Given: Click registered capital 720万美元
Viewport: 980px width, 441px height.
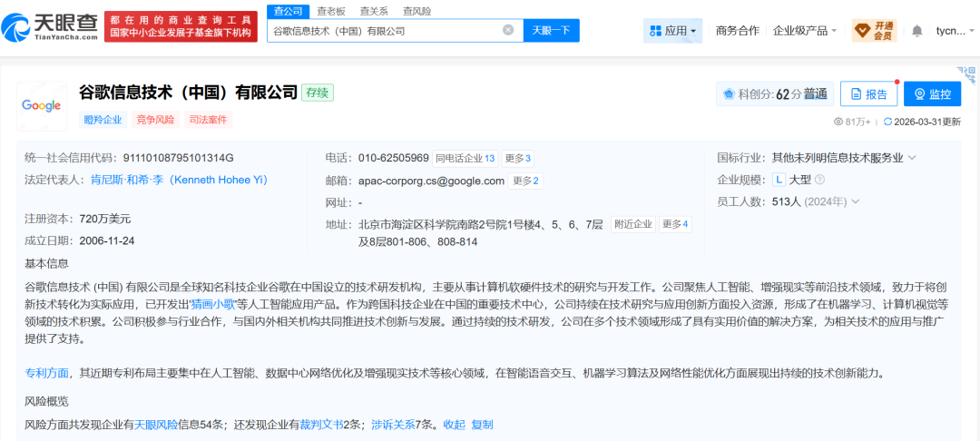Looking at the screenshot, I should pos(105,219).
